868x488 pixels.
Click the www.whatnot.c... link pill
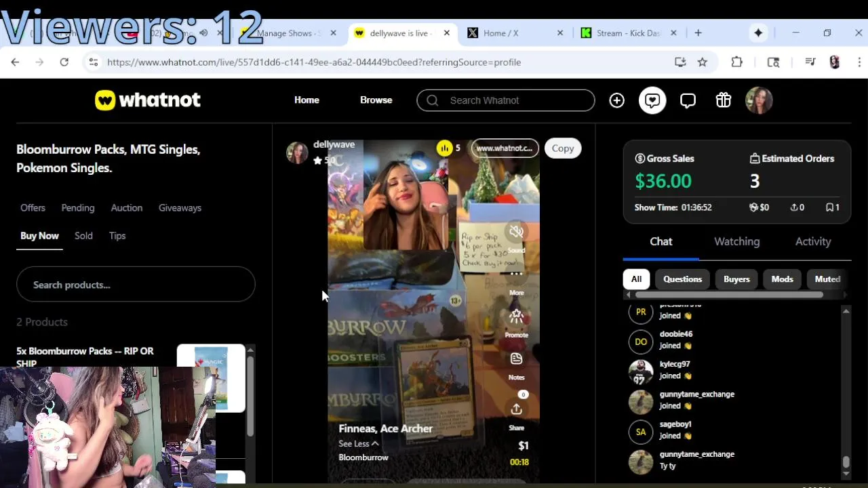tap(505, 148)
